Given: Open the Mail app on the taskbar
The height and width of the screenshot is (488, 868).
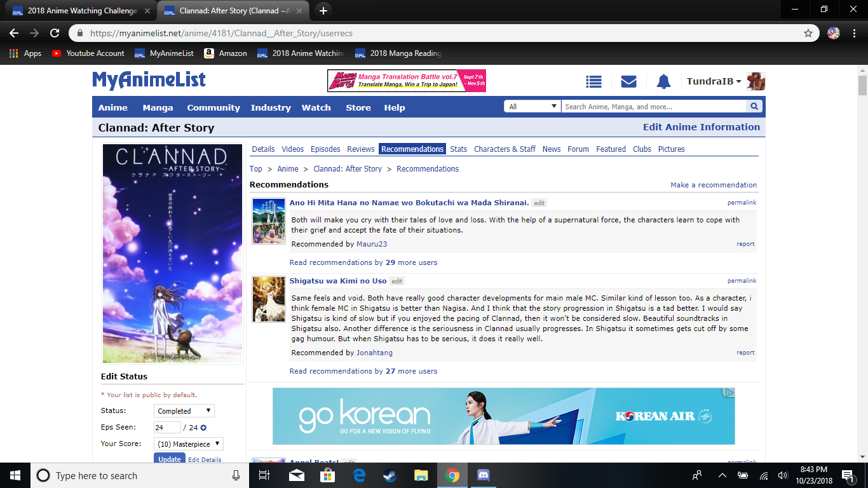Looking at the screenshot, I should [x=296, y=475].
